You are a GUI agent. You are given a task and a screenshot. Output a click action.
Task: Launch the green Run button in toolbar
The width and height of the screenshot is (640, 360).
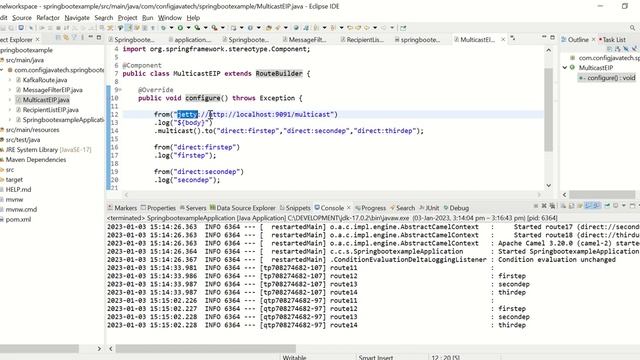(180, 28)
